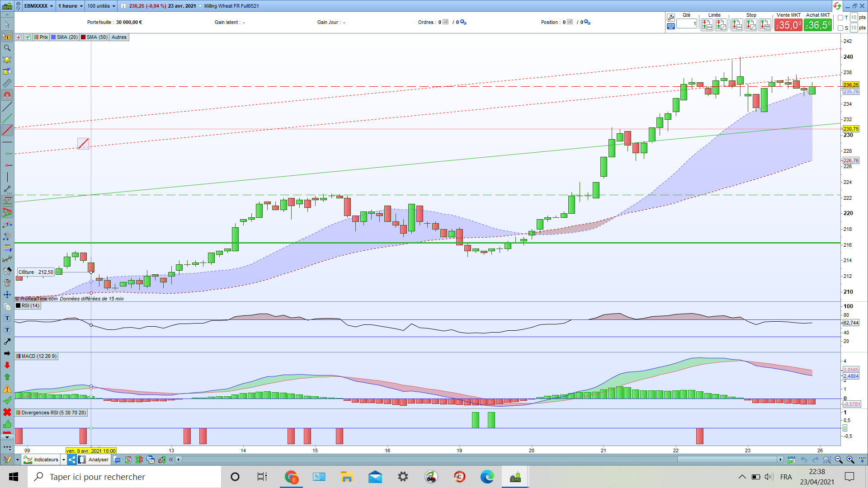Expand the EBMXXXX instrument dropdown
Screen dimensions: 868x488
tap(39, 6)
